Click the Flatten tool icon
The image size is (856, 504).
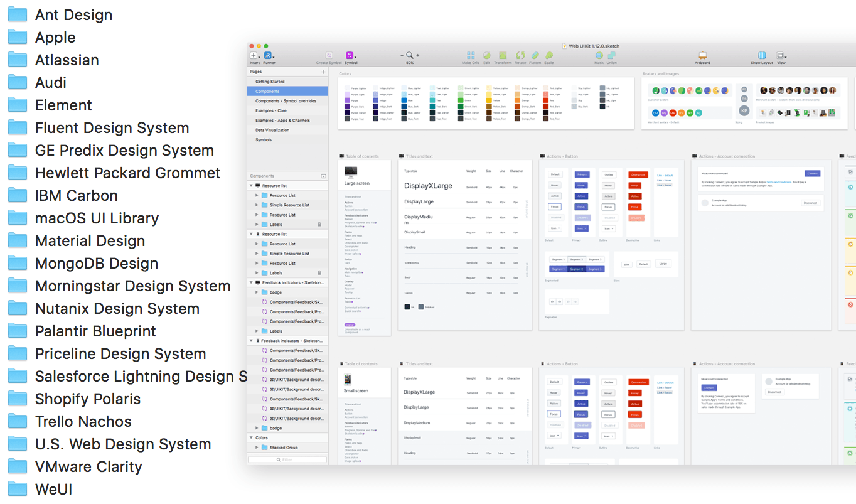[535, 56]
